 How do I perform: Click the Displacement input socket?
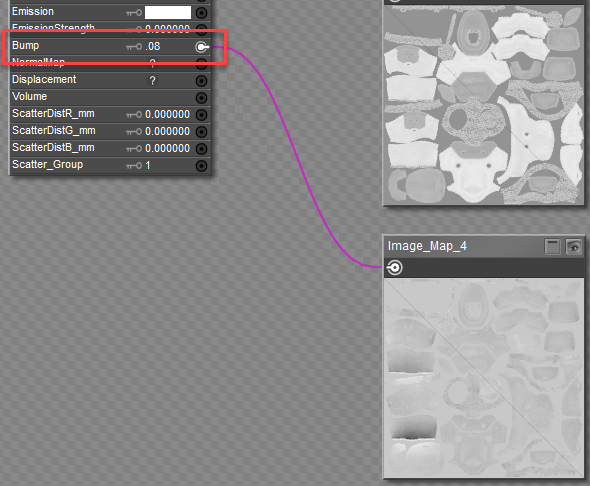[x=202, y=80]
